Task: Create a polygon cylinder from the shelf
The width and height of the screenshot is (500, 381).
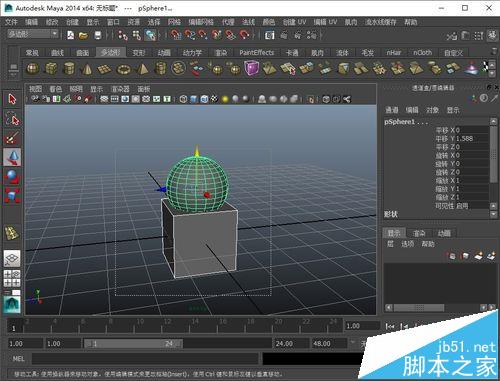Action: coord(69,69)
